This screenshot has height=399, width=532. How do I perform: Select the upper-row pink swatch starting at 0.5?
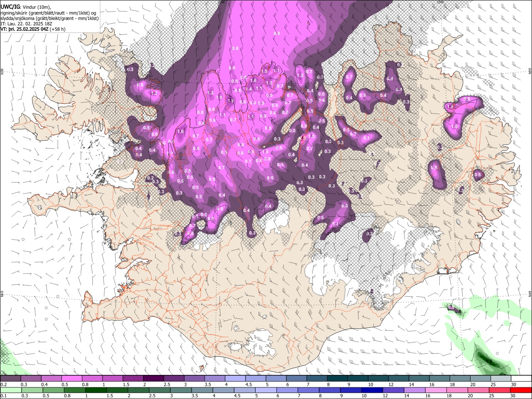(x=71, y=379)
